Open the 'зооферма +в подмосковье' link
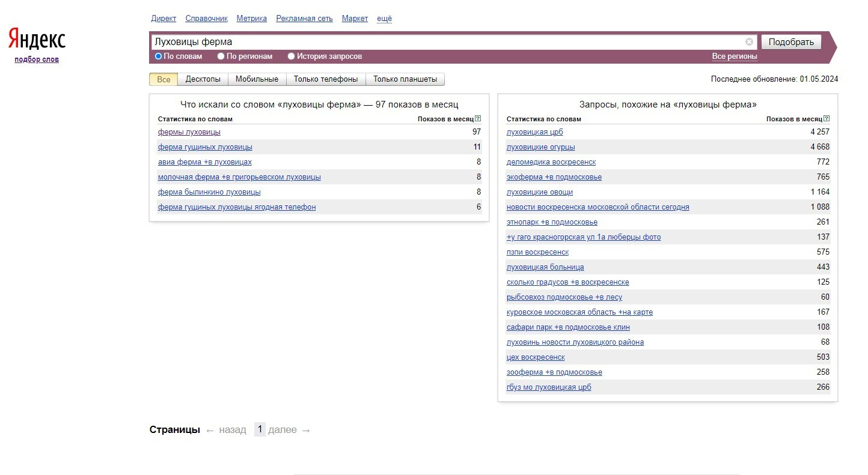Viewport: 868px width, 475px height. [x=554, y=372]
